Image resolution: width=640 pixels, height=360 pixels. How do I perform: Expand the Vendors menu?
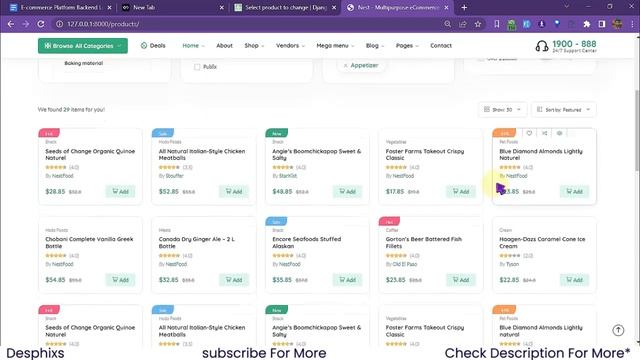(290, 46)
